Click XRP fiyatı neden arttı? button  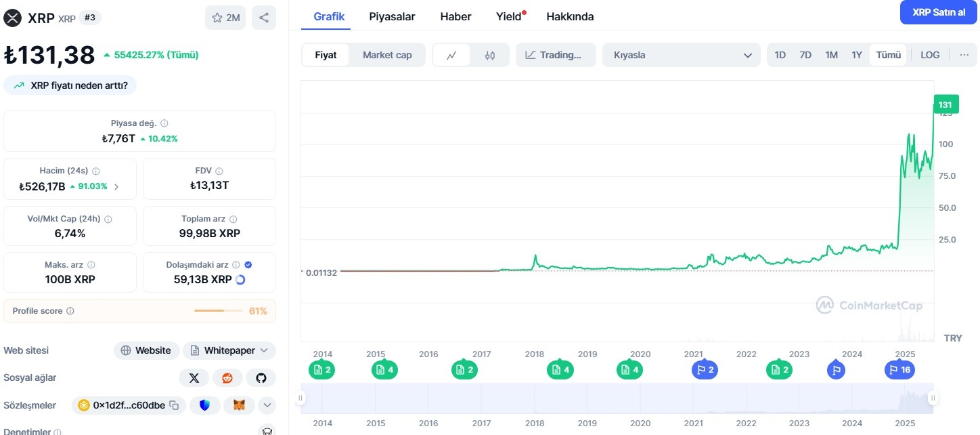pyautogui.click(x=70, y=85)
